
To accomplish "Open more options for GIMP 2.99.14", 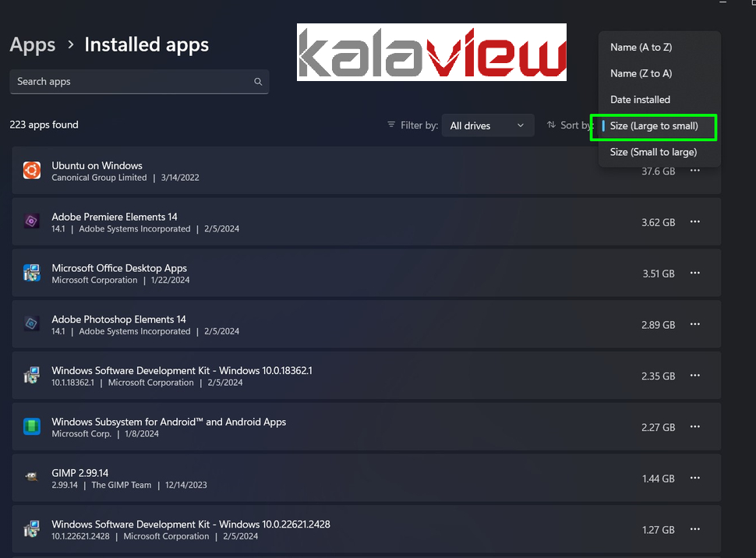I will (694, 478).
